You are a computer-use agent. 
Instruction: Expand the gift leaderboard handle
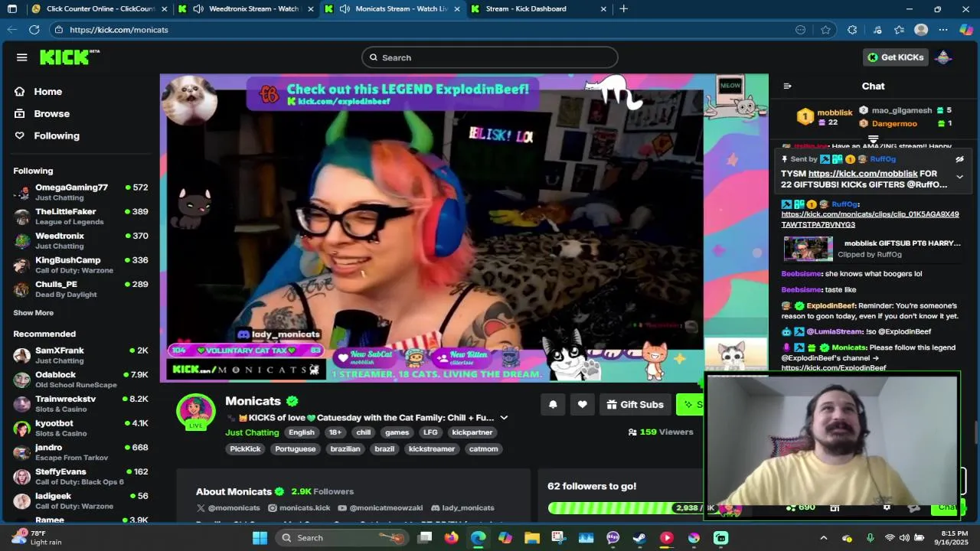(x=873, y=139)
